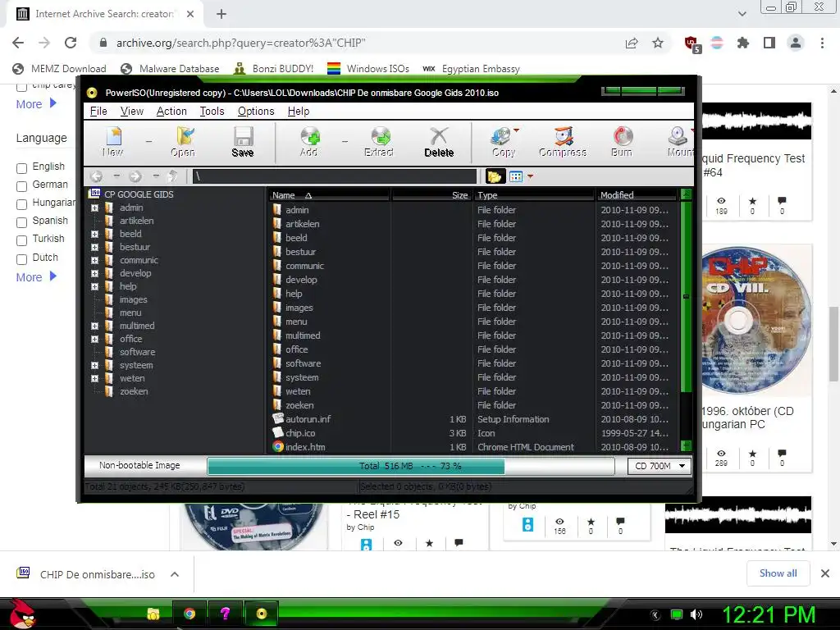Expand the admin folder in tree
Viewport: 840px width, 630px height.
click(x=95, y=208)
